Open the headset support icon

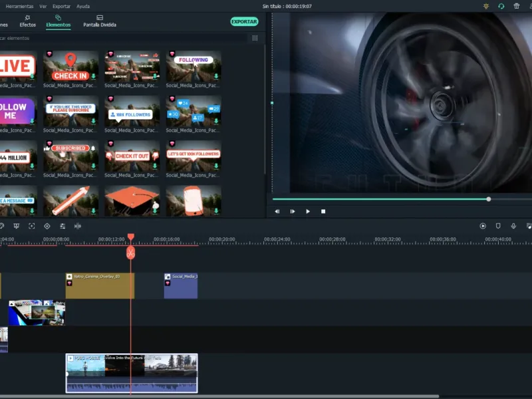501,6
